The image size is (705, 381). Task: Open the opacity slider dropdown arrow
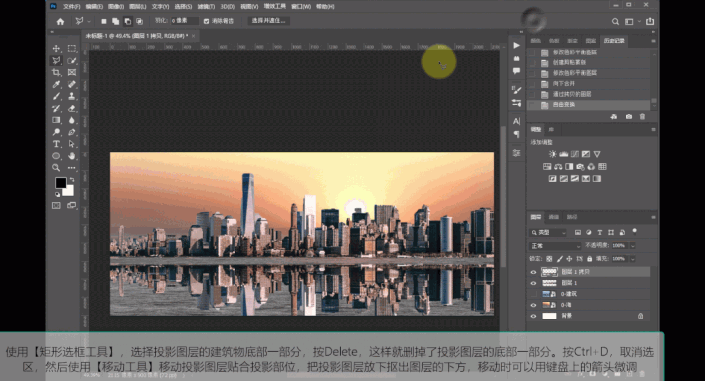pyautogui.click(x=633, y=246)
